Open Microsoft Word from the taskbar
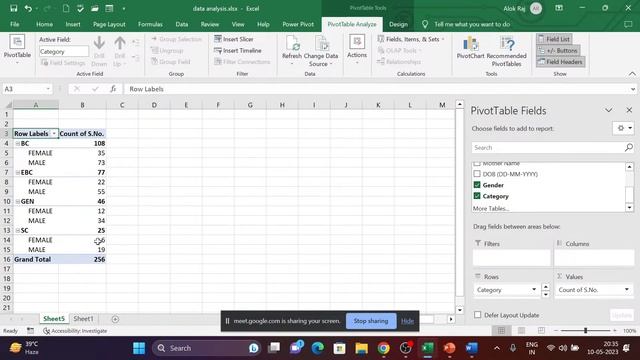The width and height of the screenshot is (640, 360). [471, 348]
